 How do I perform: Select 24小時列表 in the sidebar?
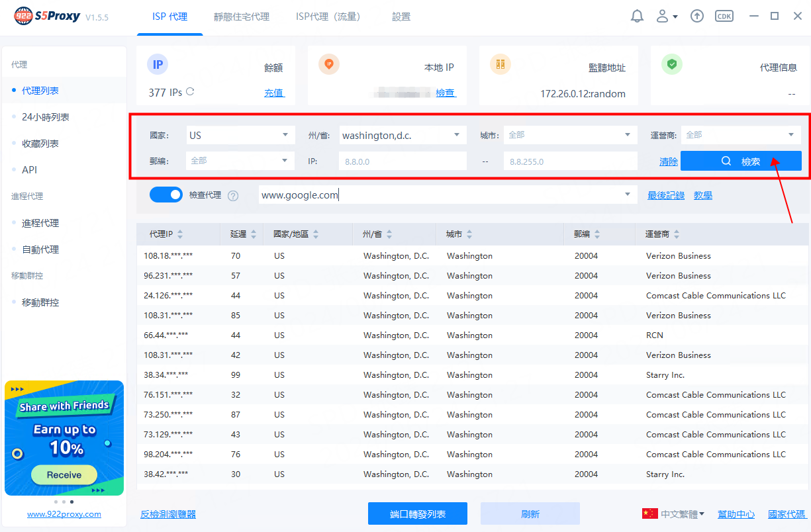(x=45, y=117)
